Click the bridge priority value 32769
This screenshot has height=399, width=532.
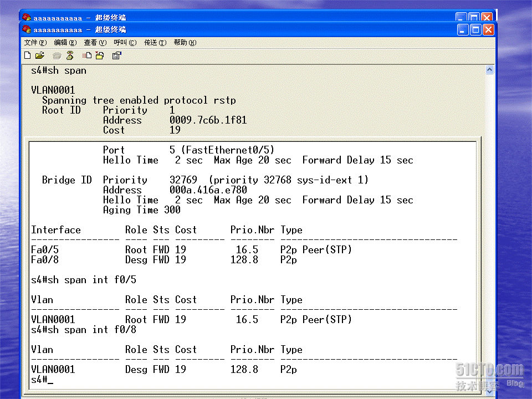[x=183, y=180]
